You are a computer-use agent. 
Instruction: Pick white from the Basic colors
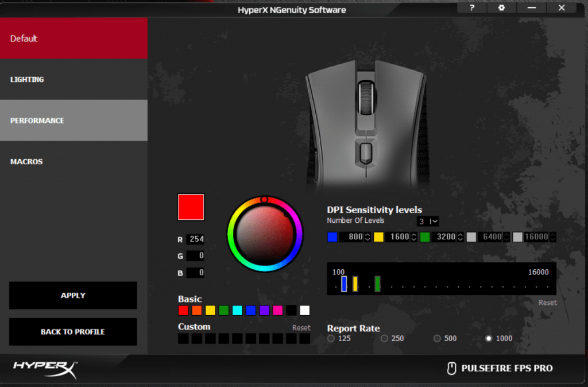click(x=305, y=311)
